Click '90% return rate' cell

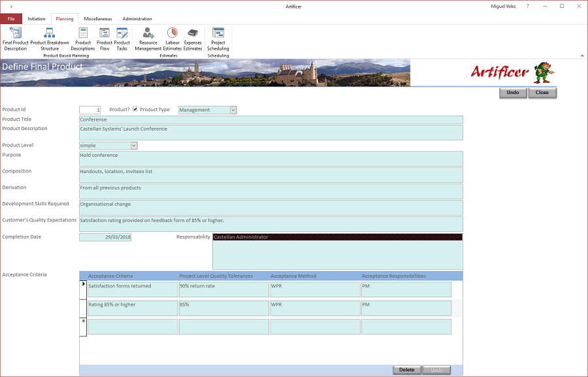point(224,289)
